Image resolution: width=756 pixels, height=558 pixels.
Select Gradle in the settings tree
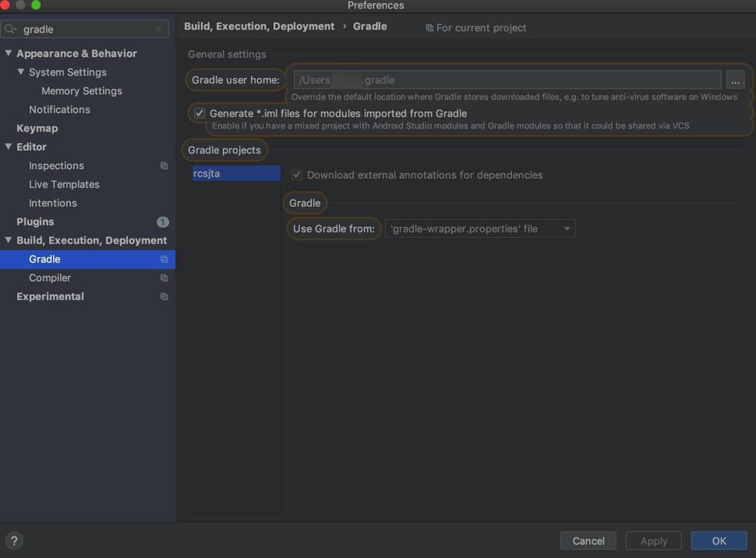tap(88, 260)
